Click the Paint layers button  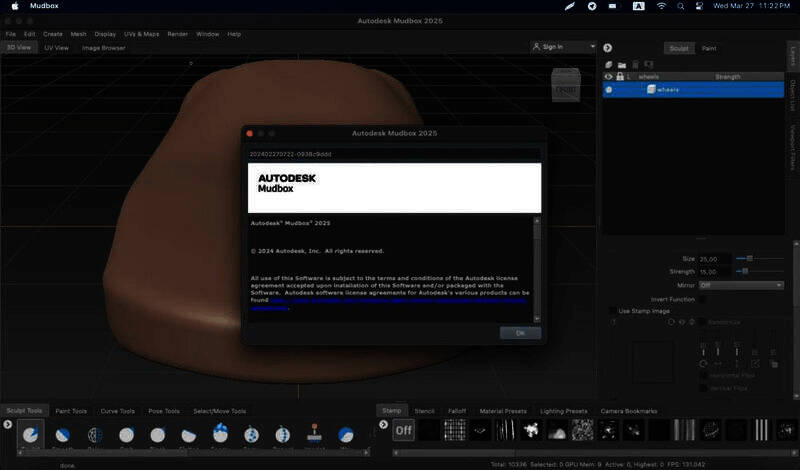(x=709, y=48)
